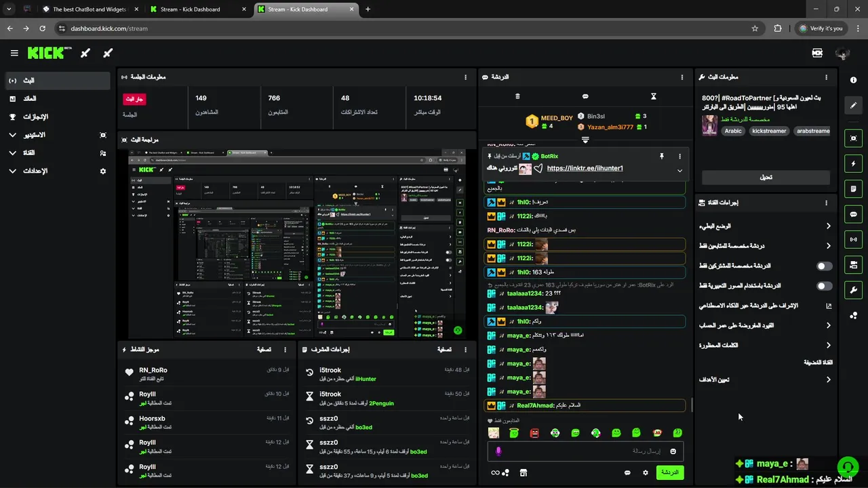Open the linktr.ee/iihunter1 link

tap(585, 168)
